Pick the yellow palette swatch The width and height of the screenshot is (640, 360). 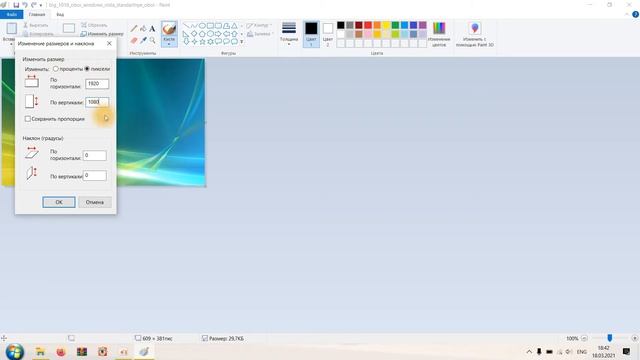click(x=386, y=25)
